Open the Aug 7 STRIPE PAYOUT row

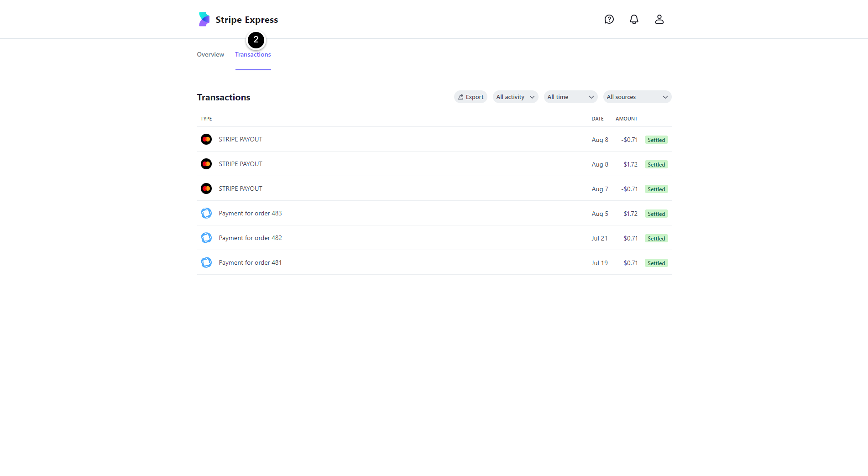pos(434,188)
